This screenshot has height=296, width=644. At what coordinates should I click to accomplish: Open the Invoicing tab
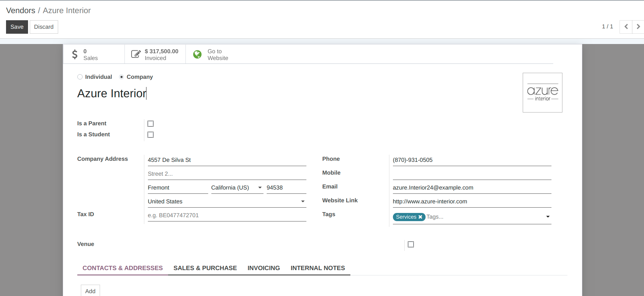tap(264, 268)
